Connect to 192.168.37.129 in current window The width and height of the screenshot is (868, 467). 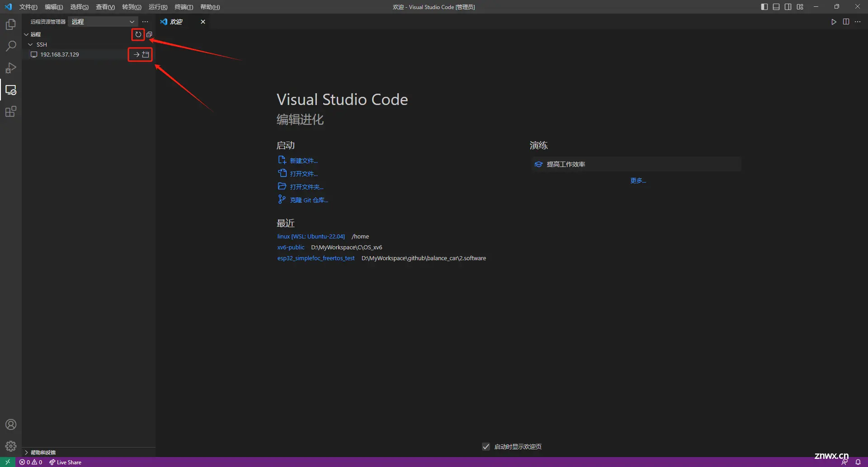[x=136, y=54]
